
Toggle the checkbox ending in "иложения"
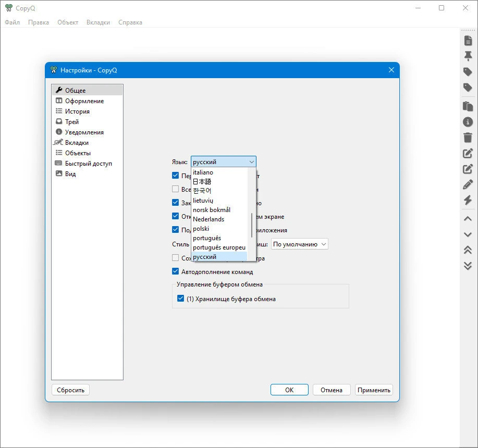175,230
